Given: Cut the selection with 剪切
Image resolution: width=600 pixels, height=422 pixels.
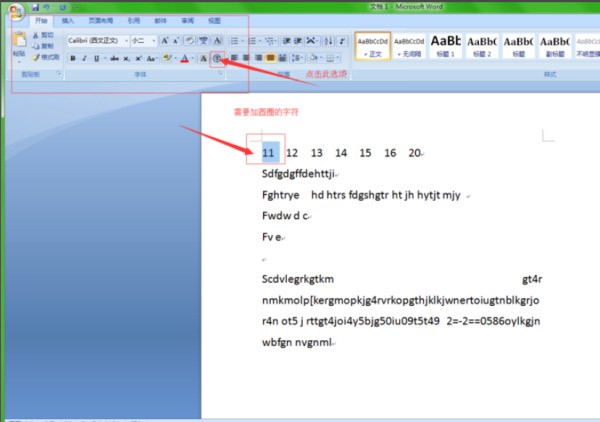Looking at the screenshot, I should [x=43, y=35].
